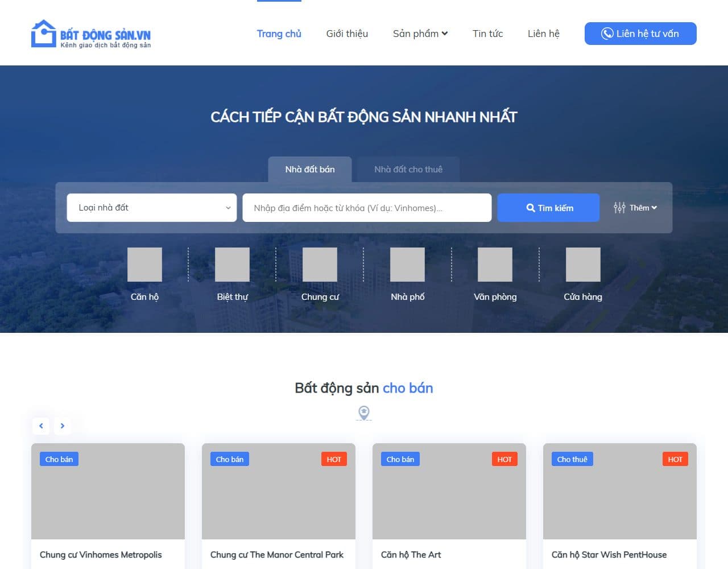Image resolution: width=728 pixels, height=569 pixels.
Task: Select the Căn hộ category icon
Action: 144,265
